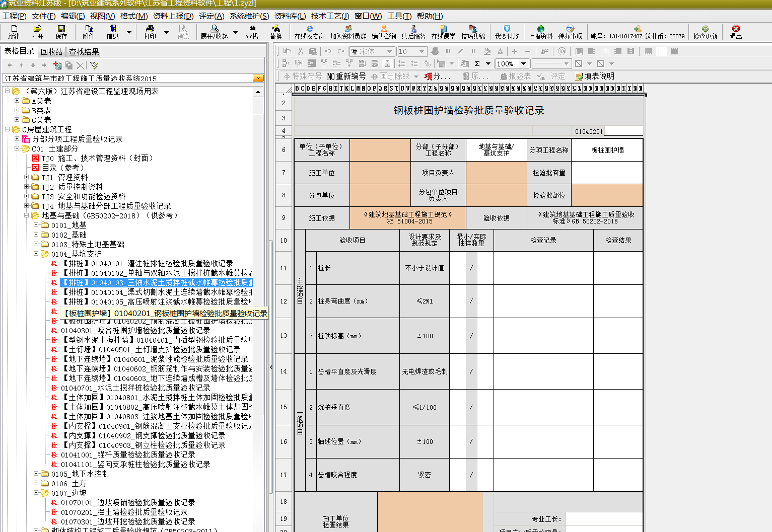
Task: Select 01070101_边坡喷锚检验批 tree item
Action: point(128,502)
